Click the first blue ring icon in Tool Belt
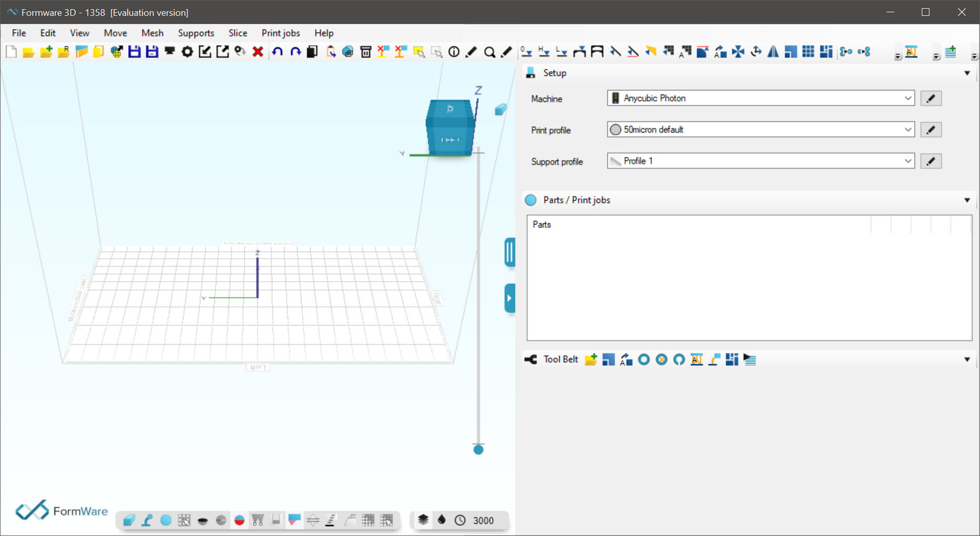Viewport: 980px width, 536px height. coord(644,359)
